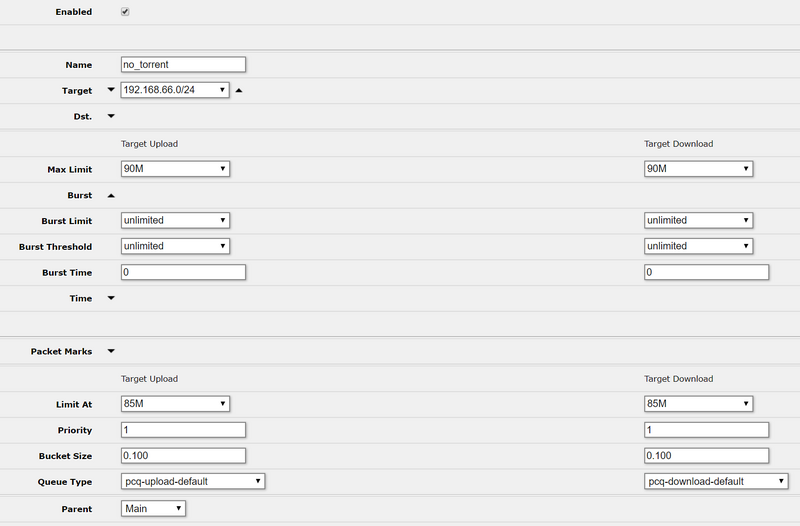Expand the Dst. section arrow
The width and height of the screenshot is (800, 526).
[111, 116]
